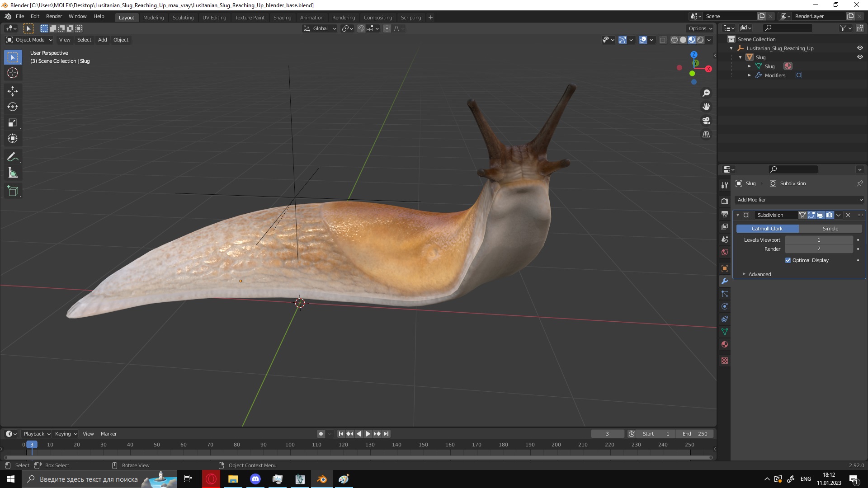This screenshot has height=488, width=868.
Task: Collapse the Subdivision modifier panel
Action: pos(738,215)
